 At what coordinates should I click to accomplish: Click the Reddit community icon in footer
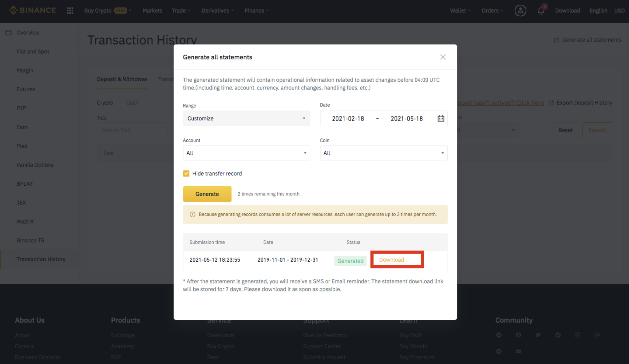pyautogui.click(x=558, y=335)
